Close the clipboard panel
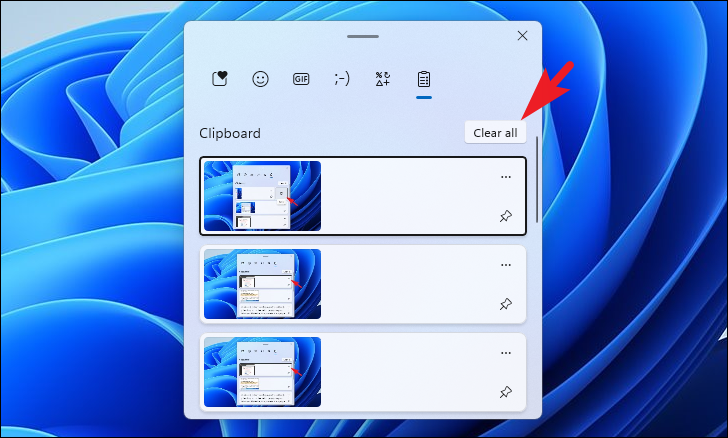 pos(522,36)
